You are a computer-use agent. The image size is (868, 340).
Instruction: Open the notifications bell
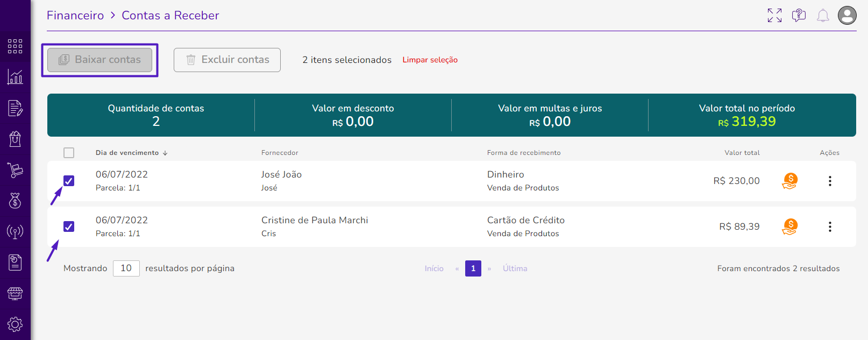click(823, 16)
